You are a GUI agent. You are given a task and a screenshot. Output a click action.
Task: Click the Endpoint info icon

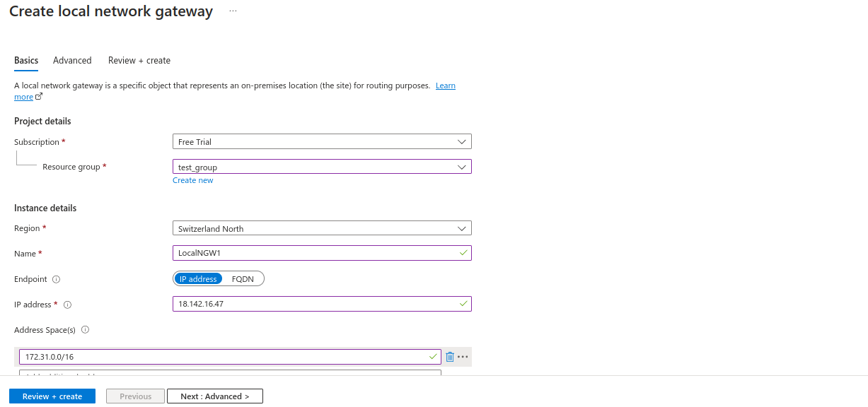coord(56,279)
